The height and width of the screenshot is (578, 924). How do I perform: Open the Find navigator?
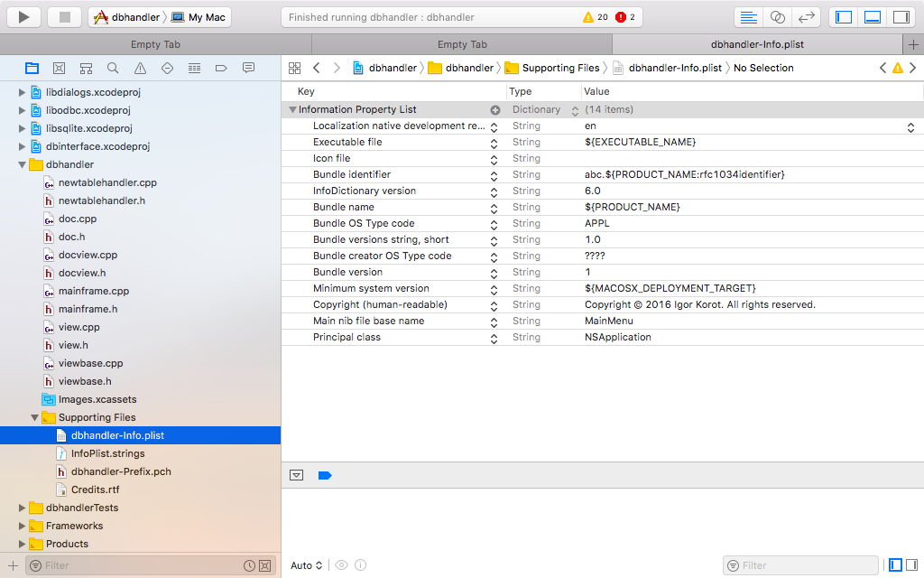[x=113, y=69]
